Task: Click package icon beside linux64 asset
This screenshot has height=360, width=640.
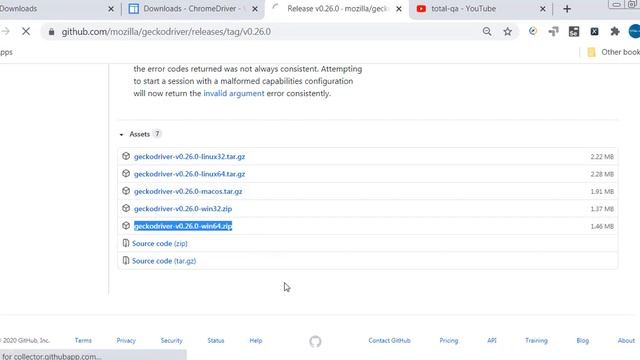Action: click(x=126, y=173)
